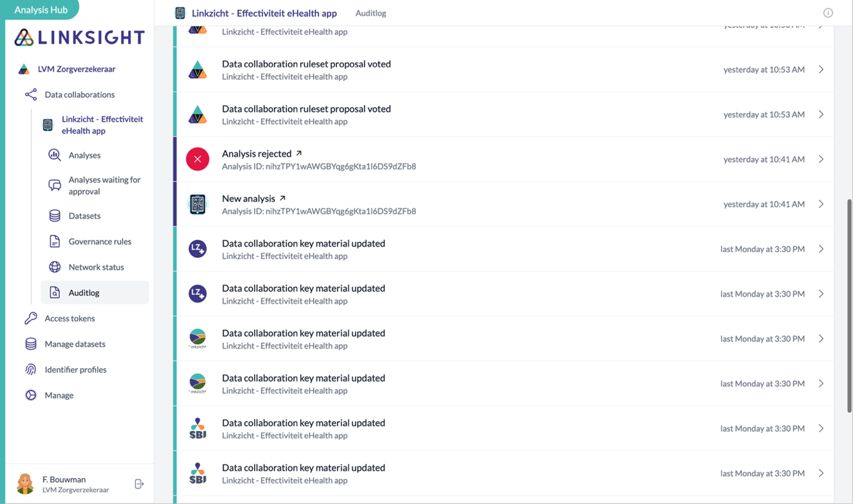Open external link icon next to New analysis

[x=283, y=198]
